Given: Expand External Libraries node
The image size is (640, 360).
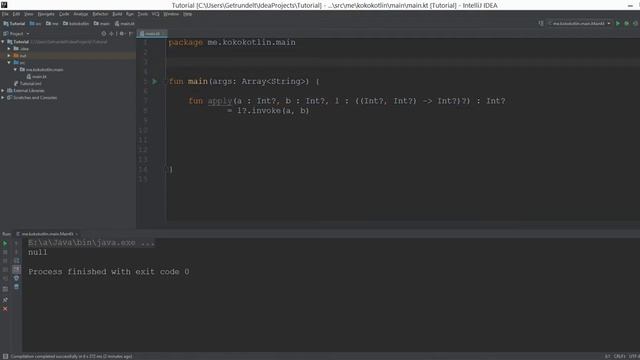Looking at the screenshot, I should pyautogui.click(x=3, y=90).
